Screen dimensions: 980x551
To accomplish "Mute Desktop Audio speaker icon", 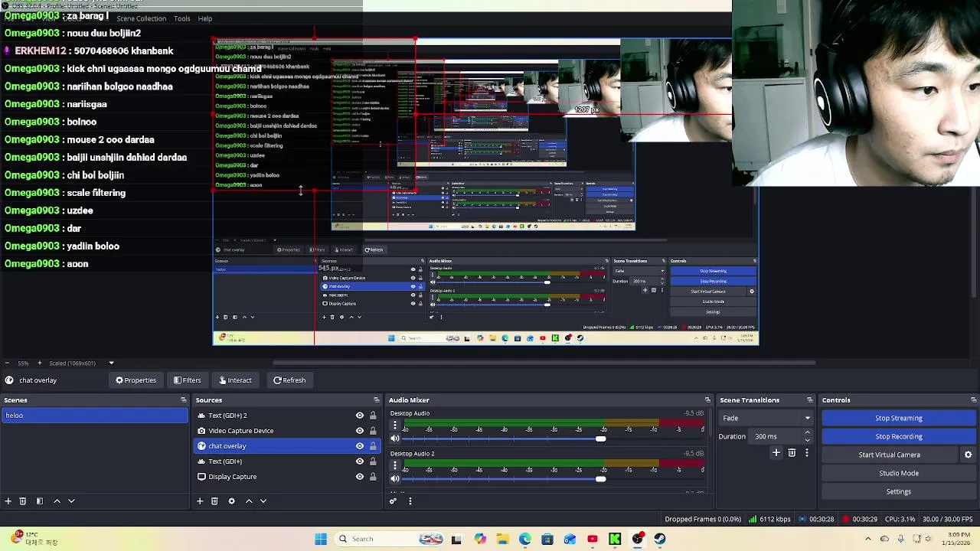I will 395,439.
